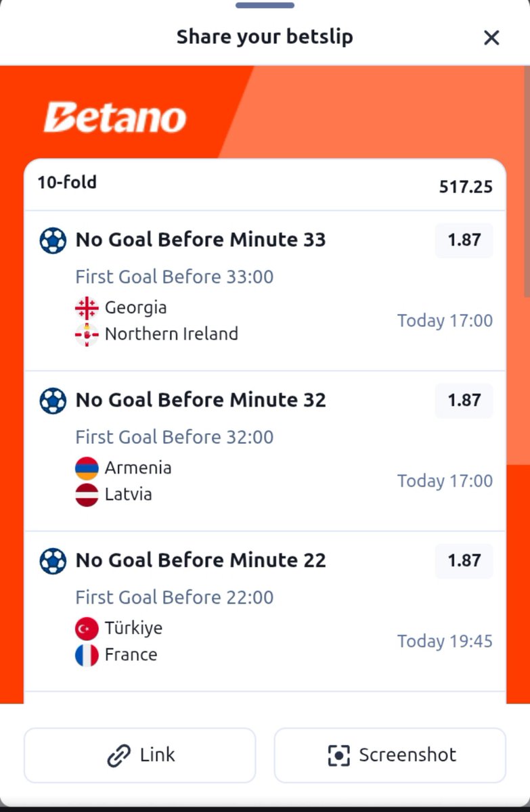Click the drag handle at top of sheet

265,5
